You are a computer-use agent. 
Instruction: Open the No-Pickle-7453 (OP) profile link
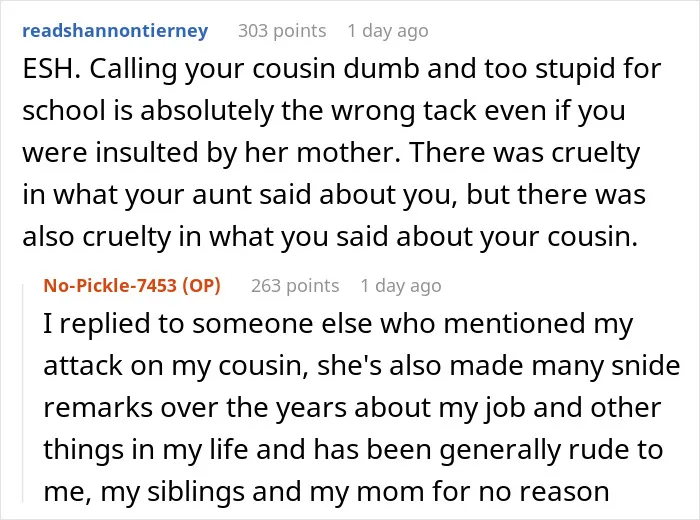pos(132,286)
